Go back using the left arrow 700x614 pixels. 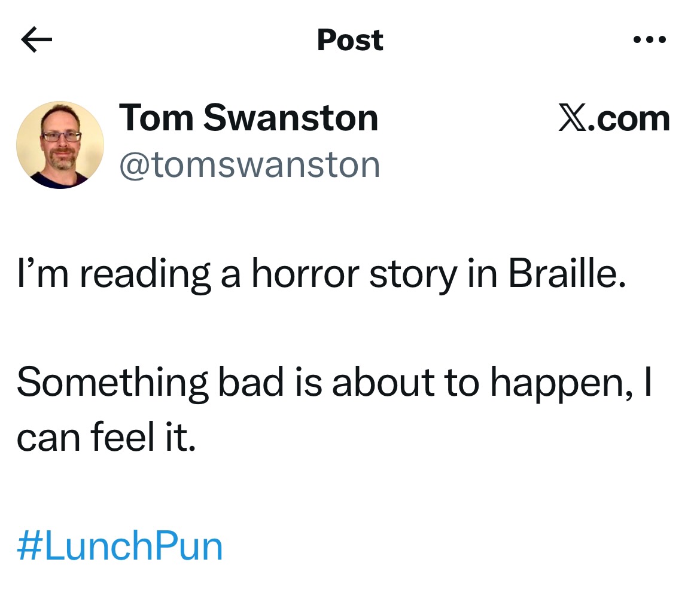click(36, 41)
